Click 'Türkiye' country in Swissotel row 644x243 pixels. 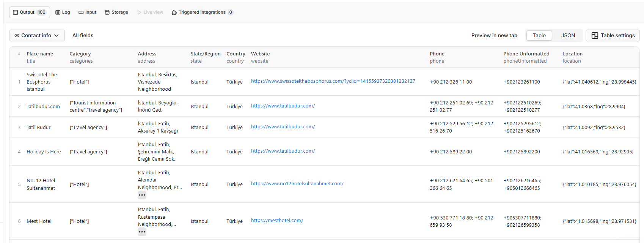pos(234,82)
